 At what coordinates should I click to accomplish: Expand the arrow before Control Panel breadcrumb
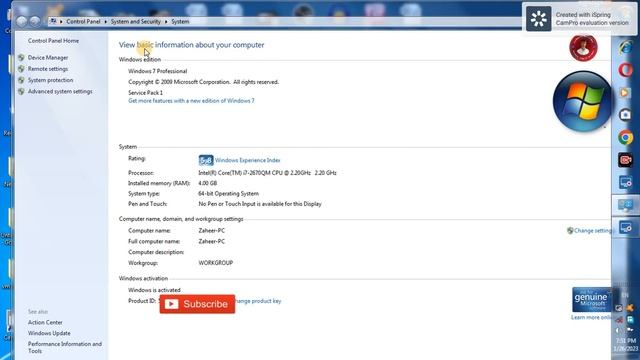click(x=61, y=22)
